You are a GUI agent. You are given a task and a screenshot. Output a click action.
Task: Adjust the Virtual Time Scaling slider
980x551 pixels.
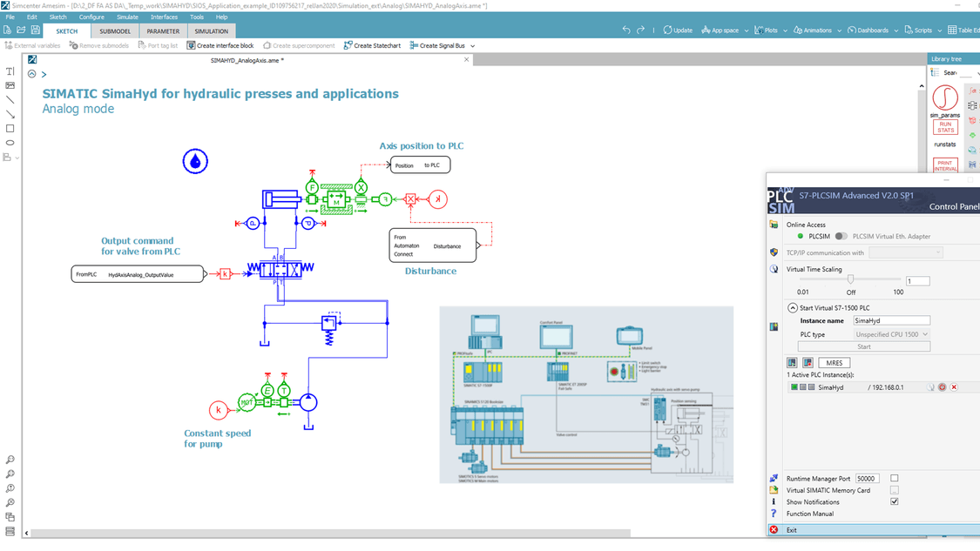point(850,279)
